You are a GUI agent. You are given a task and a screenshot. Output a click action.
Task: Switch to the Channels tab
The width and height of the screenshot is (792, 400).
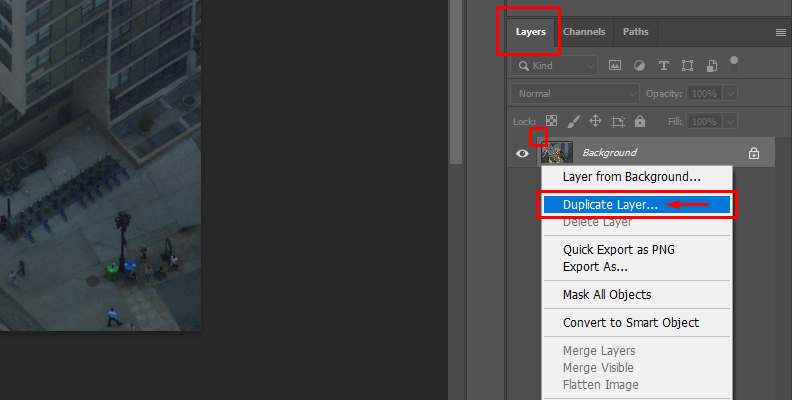584,32
